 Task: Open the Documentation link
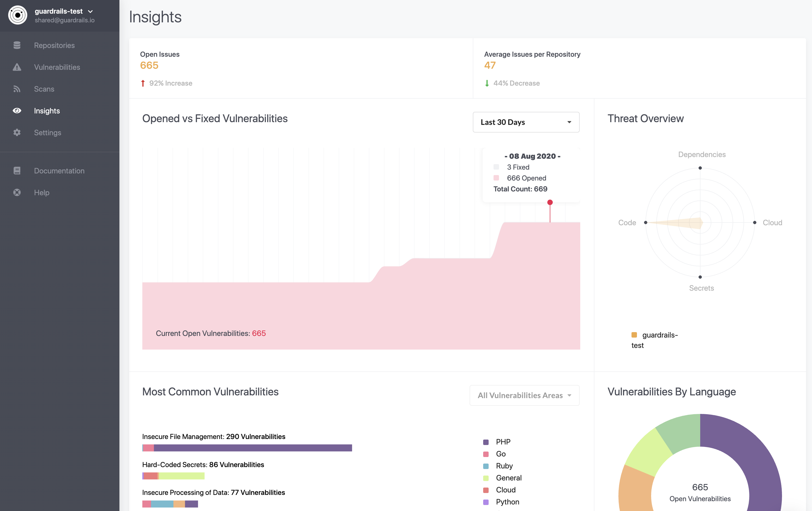click(60, 171)
